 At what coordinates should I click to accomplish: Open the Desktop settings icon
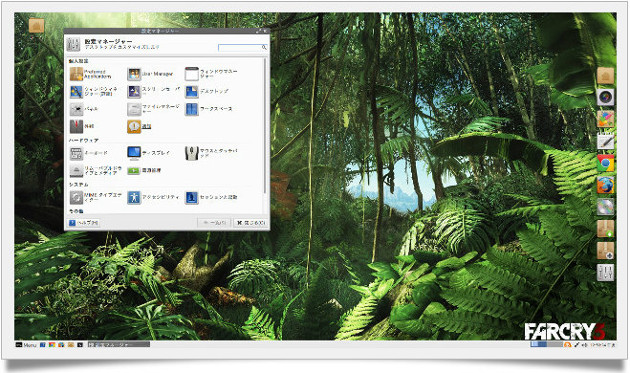[192, 92]
